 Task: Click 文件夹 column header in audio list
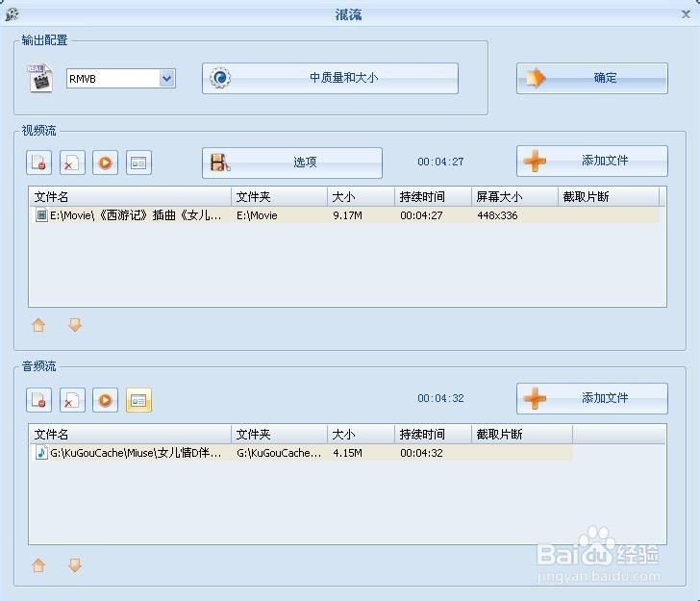(279, 434)
